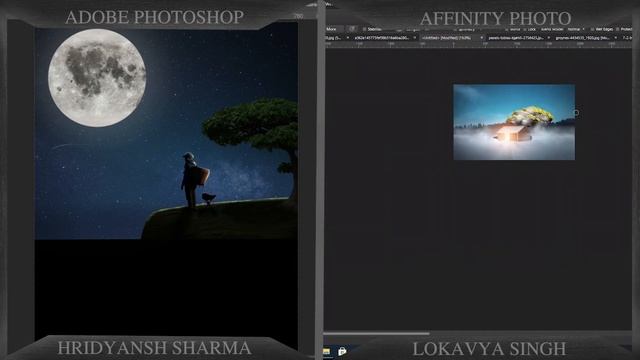Close the pexels-tobias document tab
This screenshot has height=360, width=640.
tap(549, 38)
